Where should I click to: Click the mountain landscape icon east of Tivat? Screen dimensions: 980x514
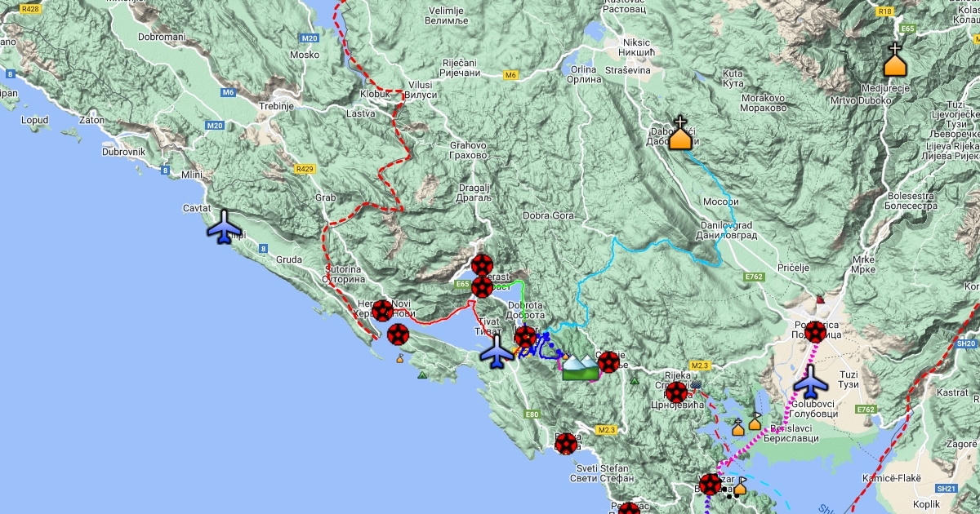point(580,368)
